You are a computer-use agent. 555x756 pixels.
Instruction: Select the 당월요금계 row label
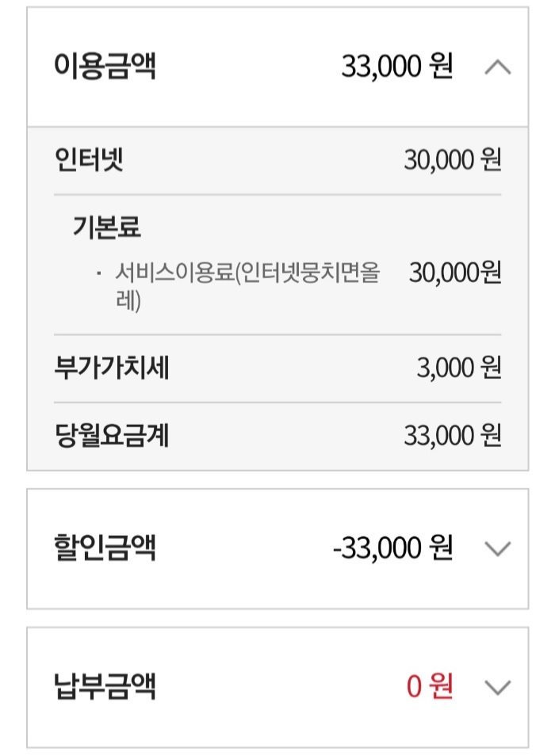tap(111, 436)
